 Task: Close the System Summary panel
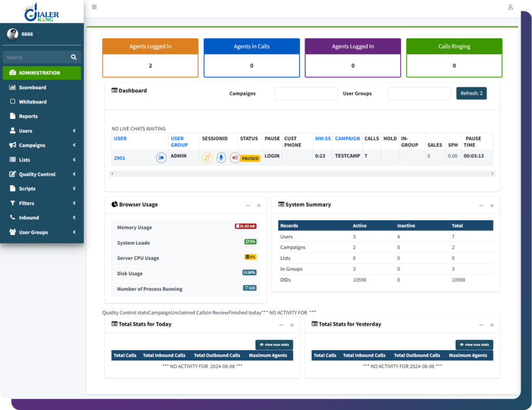(x=492, y=205)
